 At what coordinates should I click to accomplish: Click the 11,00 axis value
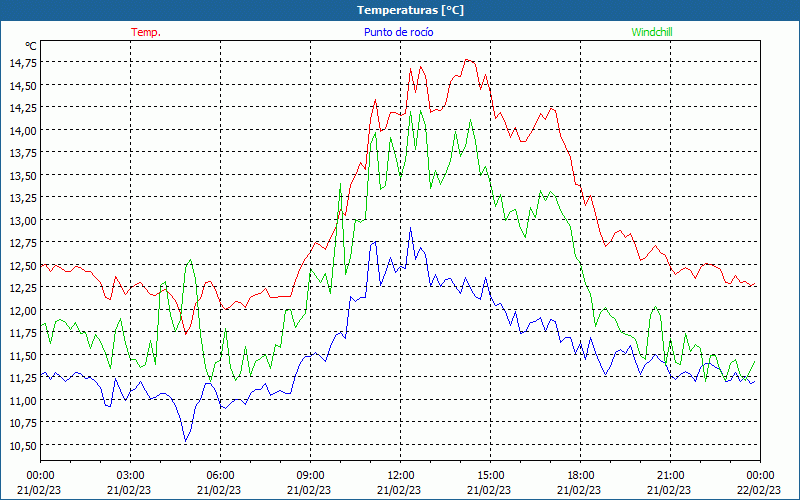(22, 400)
